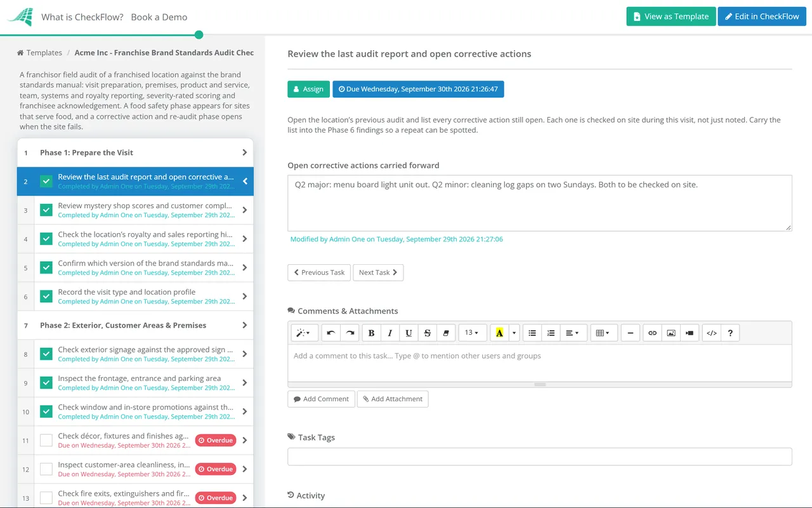Uncheck the 'Record the visit type' task checkbox
The height and width of the screenshot is (508, 812).
(x=46, y=297)
